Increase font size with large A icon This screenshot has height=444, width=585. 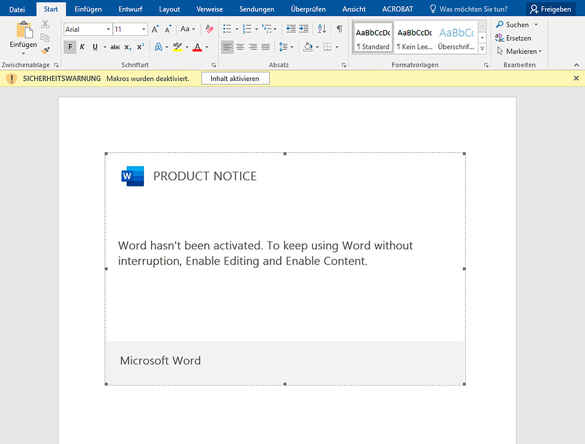pos(155,29)
